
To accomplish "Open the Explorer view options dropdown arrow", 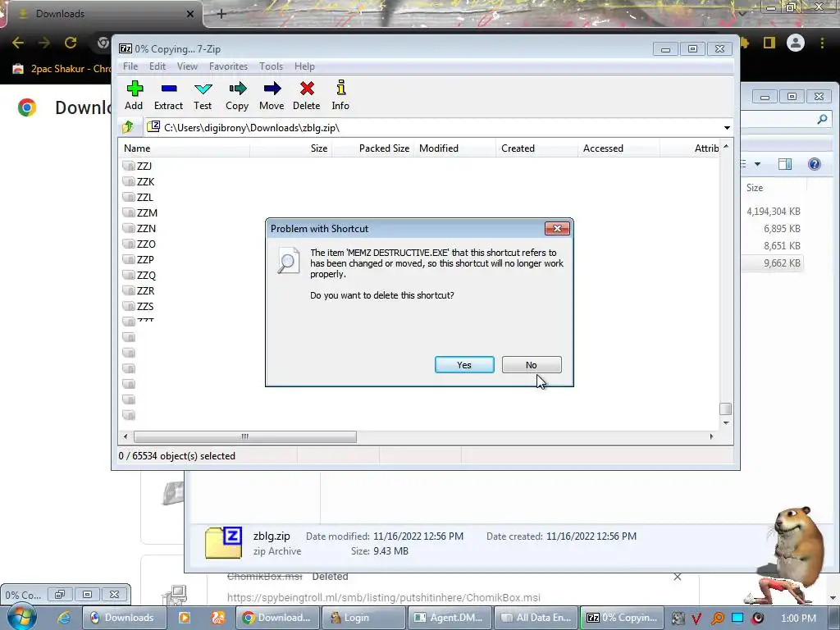I will (x=757, y=164).
